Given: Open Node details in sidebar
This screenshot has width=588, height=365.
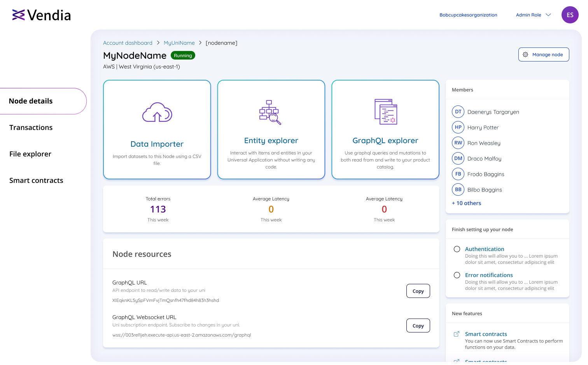Looking at the screenshot, I should click(43, 101).
